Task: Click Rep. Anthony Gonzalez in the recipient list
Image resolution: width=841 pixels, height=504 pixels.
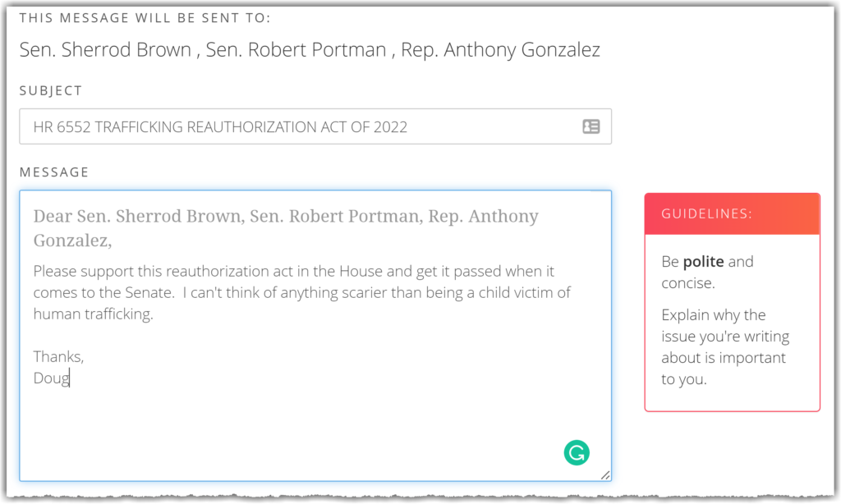Action: [500, 50]
